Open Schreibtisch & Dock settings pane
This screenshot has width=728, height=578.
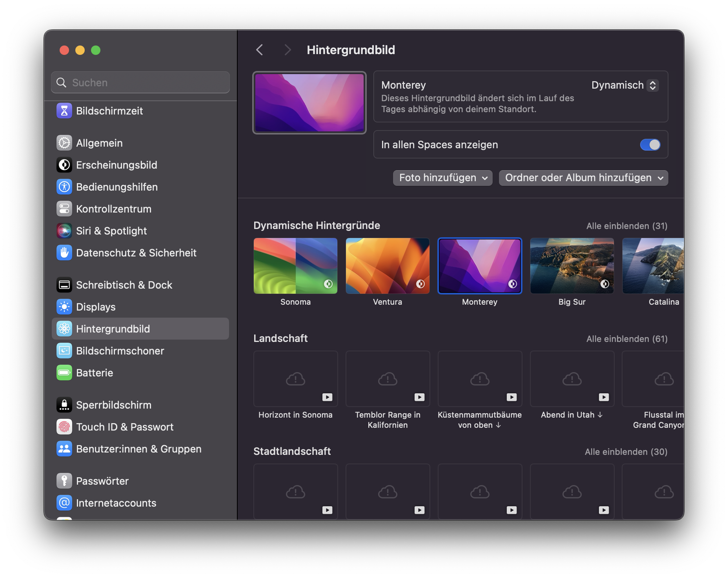124,285
